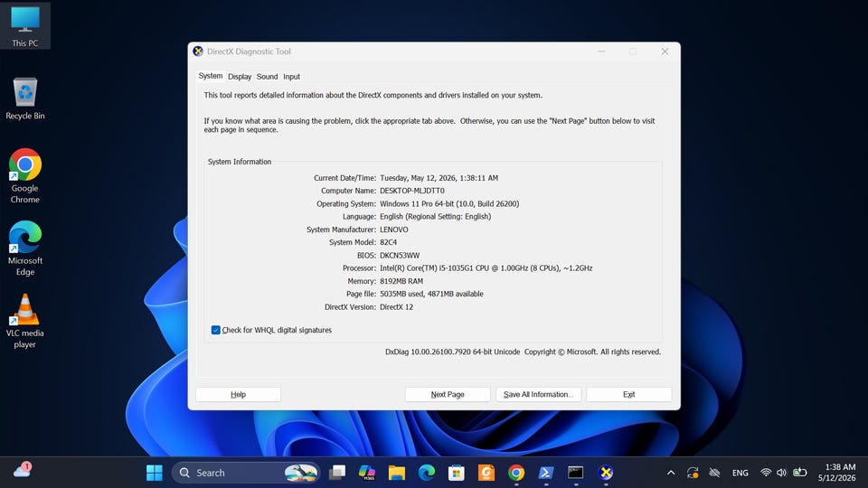Click the Next Page button
868x488 pixels.
point(448,395)
